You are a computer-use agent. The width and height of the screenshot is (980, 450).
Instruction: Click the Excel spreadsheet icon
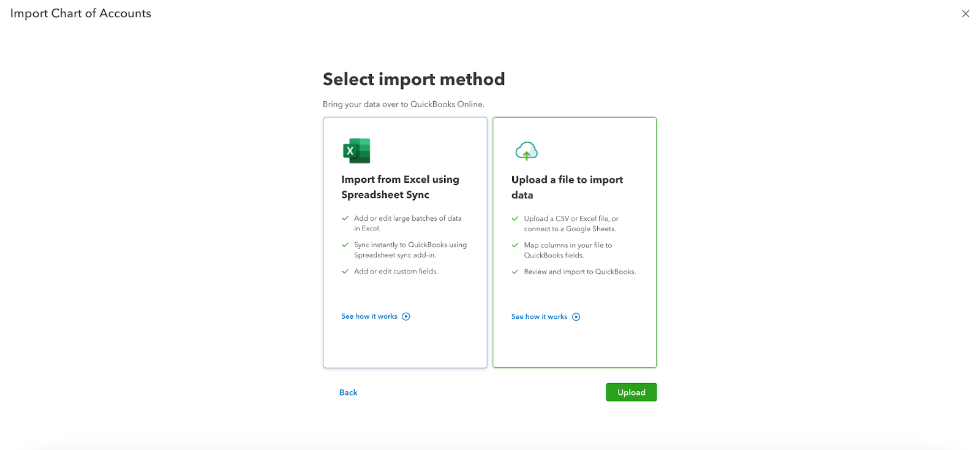click(x=356, y=151)
